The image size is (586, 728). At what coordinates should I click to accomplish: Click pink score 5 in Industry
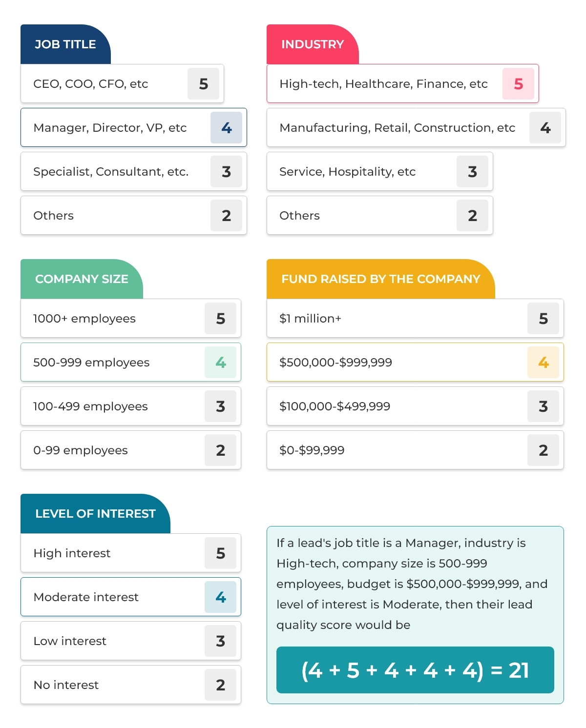click(x=518, y=83)
